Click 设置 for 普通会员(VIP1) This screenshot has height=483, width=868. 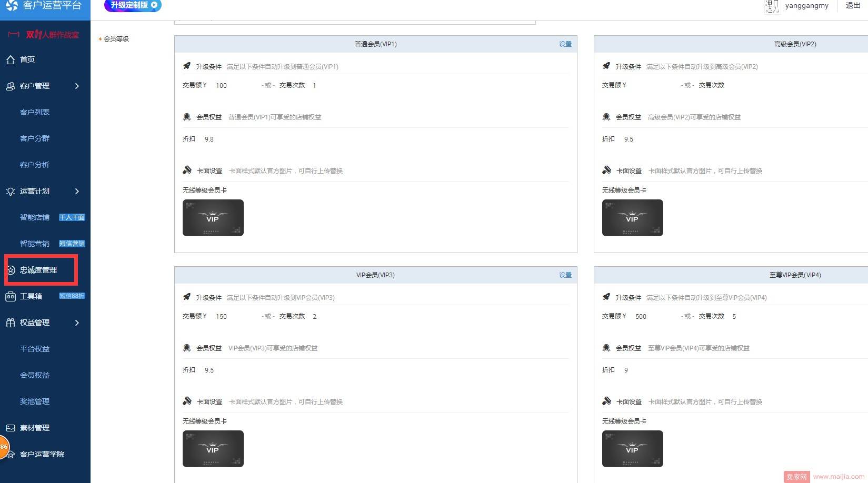[x=565, y=44]
